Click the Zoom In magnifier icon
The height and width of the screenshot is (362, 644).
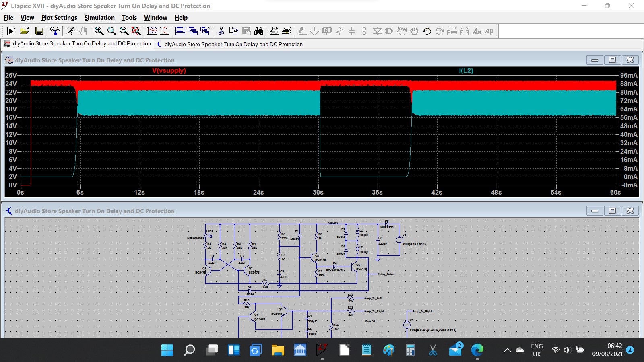click(x=99, y=31)
